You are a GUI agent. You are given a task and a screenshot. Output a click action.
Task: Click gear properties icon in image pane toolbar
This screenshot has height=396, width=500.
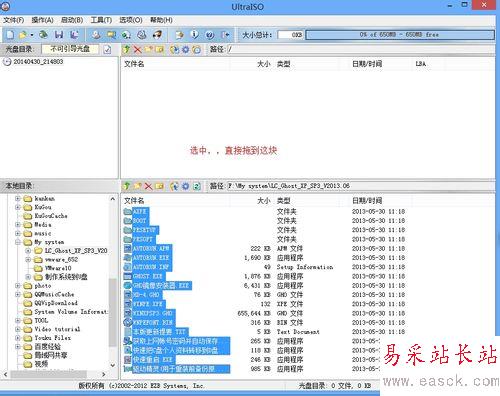[185, 50]
